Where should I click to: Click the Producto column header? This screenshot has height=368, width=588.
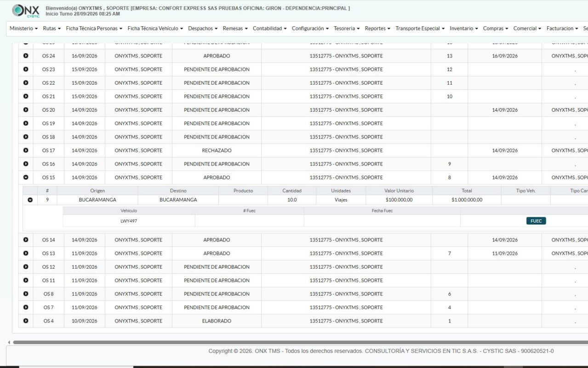coord(243,190)
